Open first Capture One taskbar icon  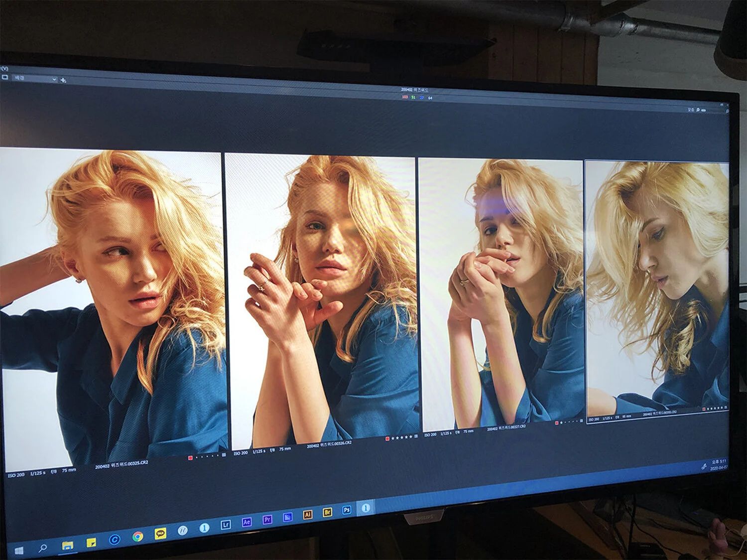(204, 528)
